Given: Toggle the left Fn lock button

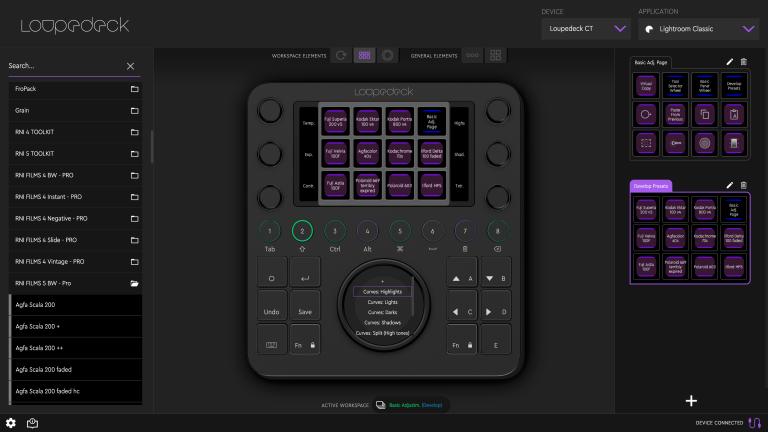Looking at the screenshot, I should [305, 339].
